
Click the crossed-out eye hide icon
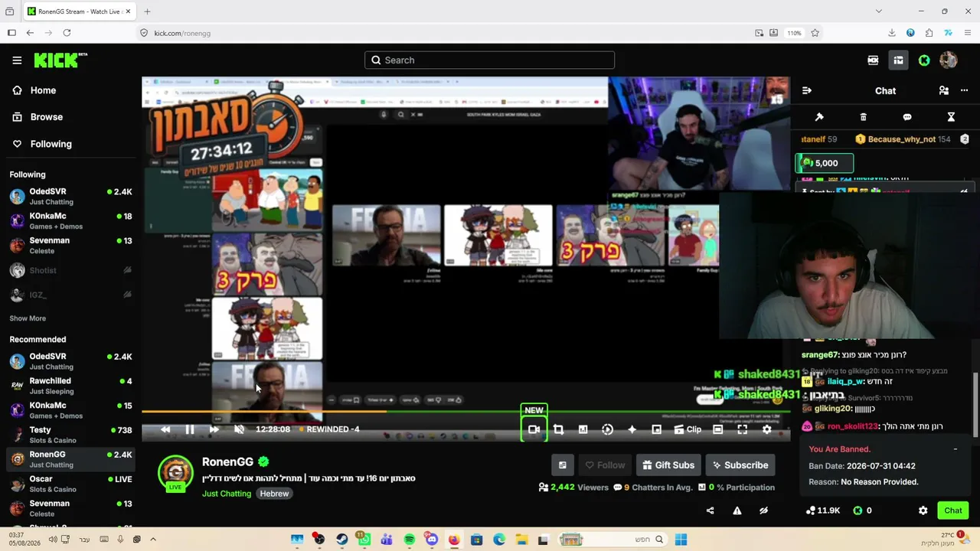pos(763,510)
